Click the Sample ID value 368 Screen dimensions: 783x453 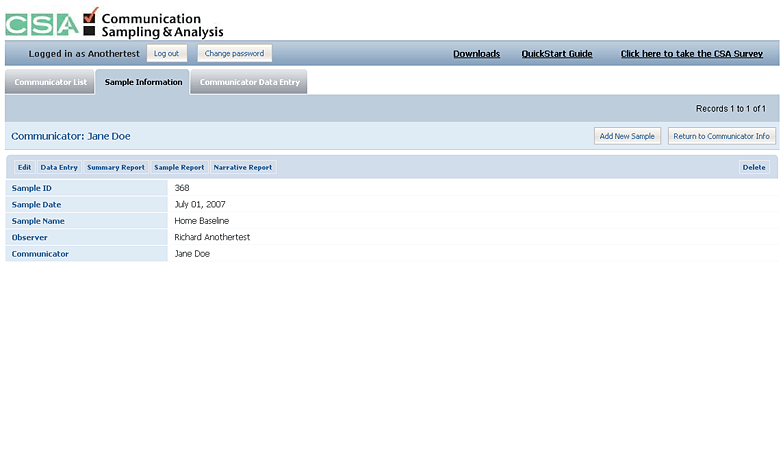click(182, 188)
